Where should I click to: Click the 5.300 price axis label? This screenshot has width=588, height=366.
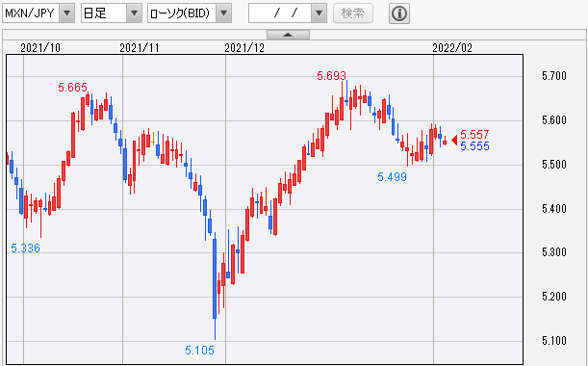click(x=554, y=252)
